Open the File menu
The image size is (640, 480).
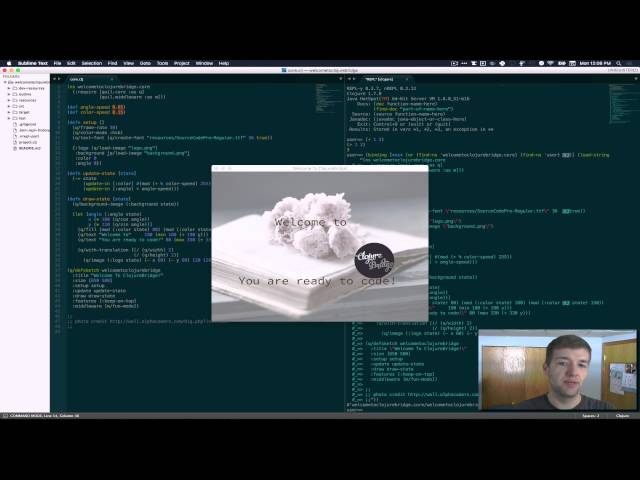(x=58, y=63)
